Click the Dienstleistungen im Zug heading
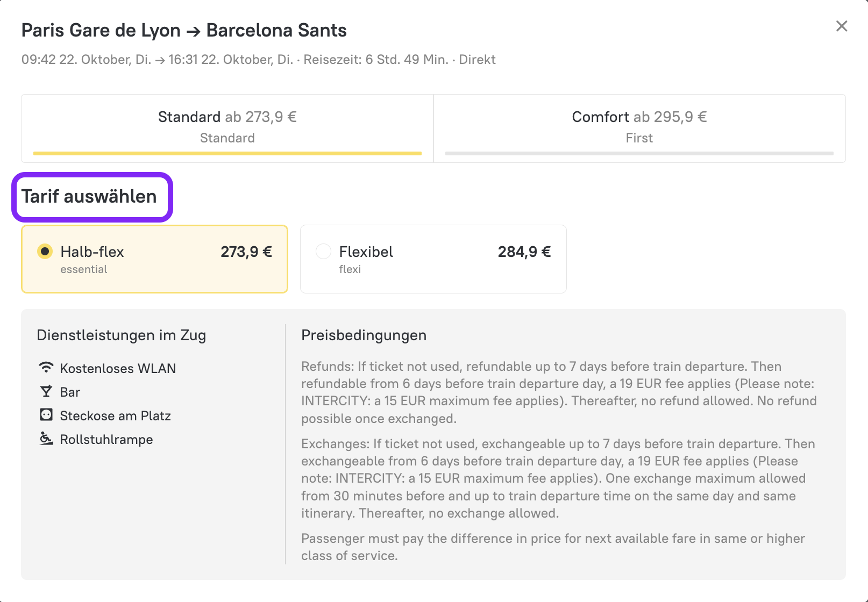The image size is (868, 602). pos(121,335)
